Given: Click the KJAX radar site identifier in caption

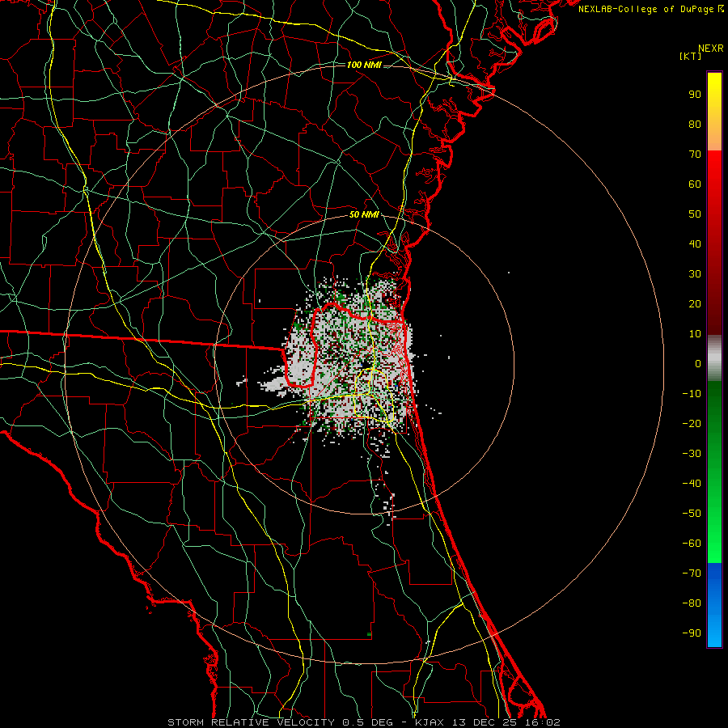Looking at the screenshot, I should (430, 722).
